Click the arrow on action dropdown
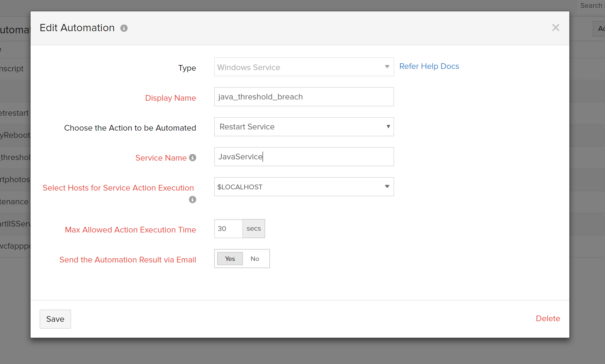605x364 pixels. click(x=388, y=126)
